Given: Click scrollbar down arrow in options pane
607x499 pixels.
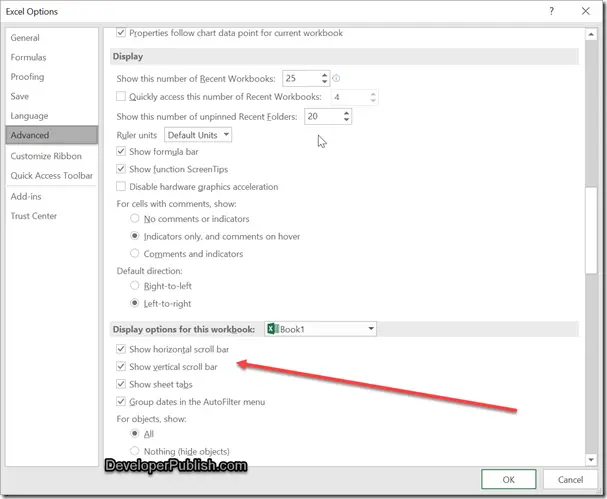Looking at the screenshot, I should pos(591,460).
